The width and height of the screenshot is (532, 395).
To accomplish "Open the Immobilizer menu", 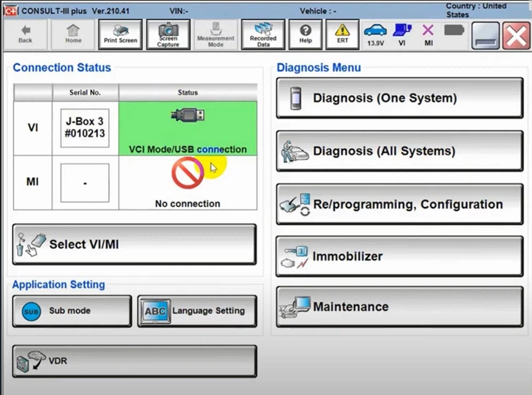I will pos(400,256).
